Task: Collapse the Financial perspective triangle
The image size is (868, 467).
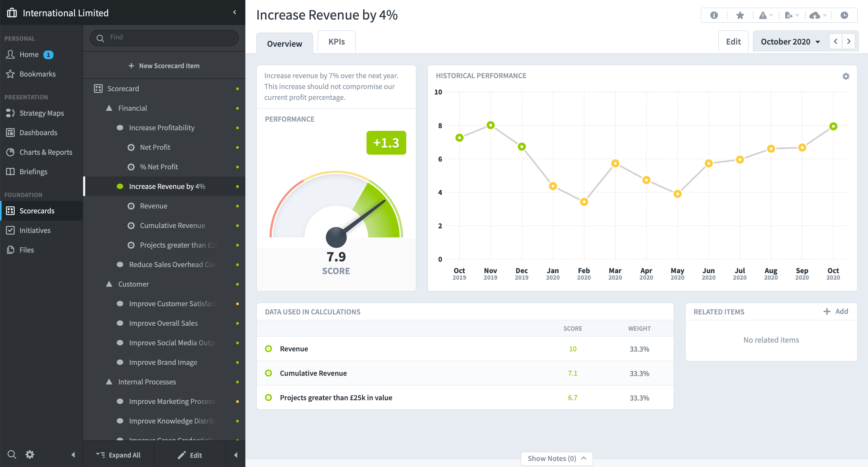Action: [x=109, y=108]
